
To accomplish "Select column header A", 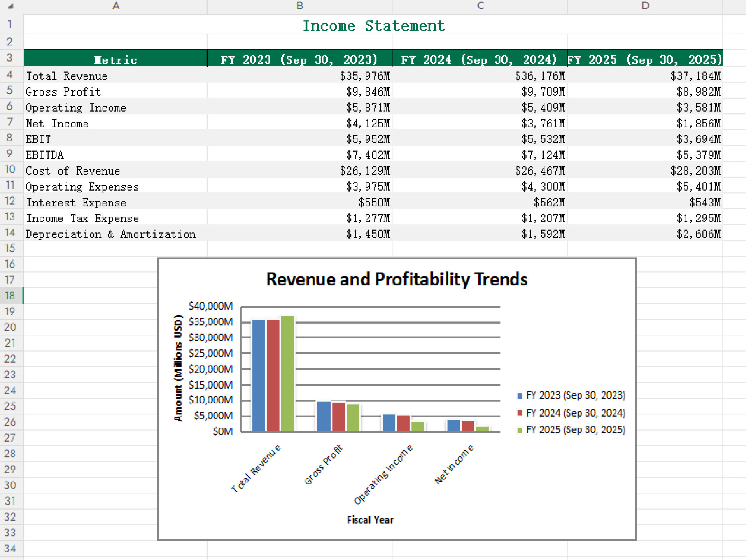I will [x=115, y=6].
